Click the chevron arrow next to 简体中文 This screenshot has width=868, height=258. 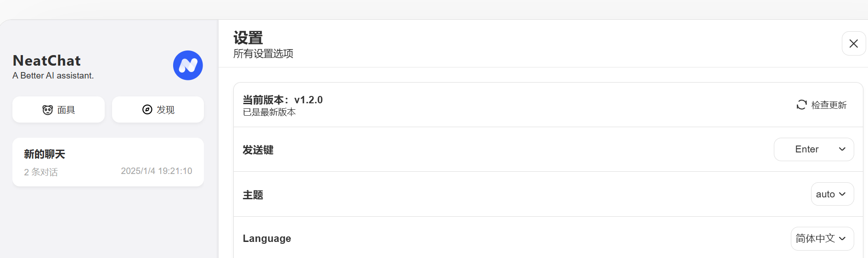coord(842,239)
